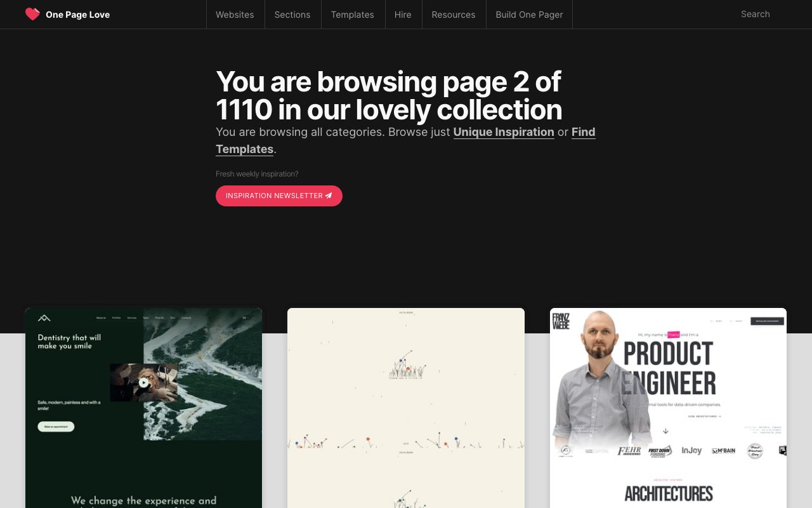Image resolution: width=812 pixels, height=508 pixels.
Task: Click the Inspiration Newsletter button
Action: [279, 196]
